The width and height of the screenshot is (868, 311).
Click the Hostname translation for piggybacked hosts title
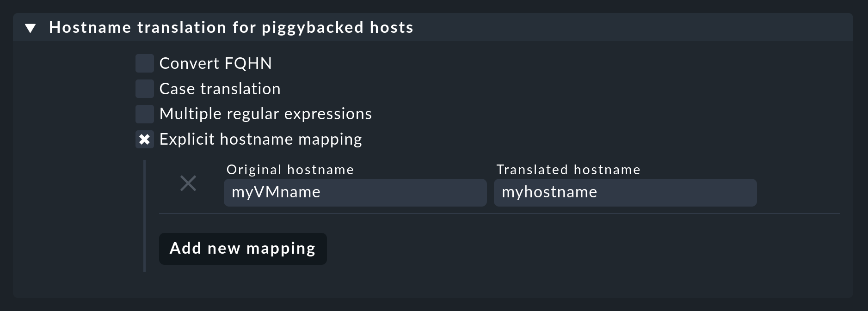tap(231, 27)
